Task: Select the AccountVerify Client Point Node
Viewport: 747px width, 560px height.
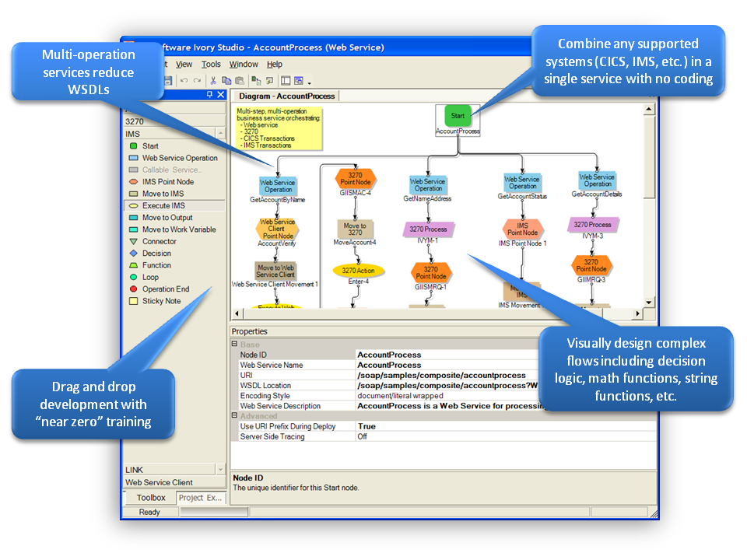Action: tap(278, 229)
